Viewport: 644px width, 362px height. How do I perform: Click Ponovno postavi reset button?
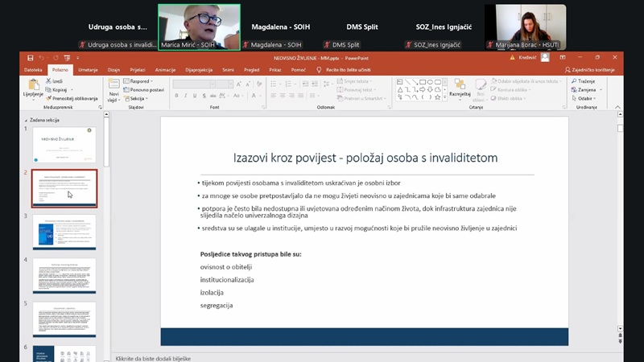pos(146,90)
